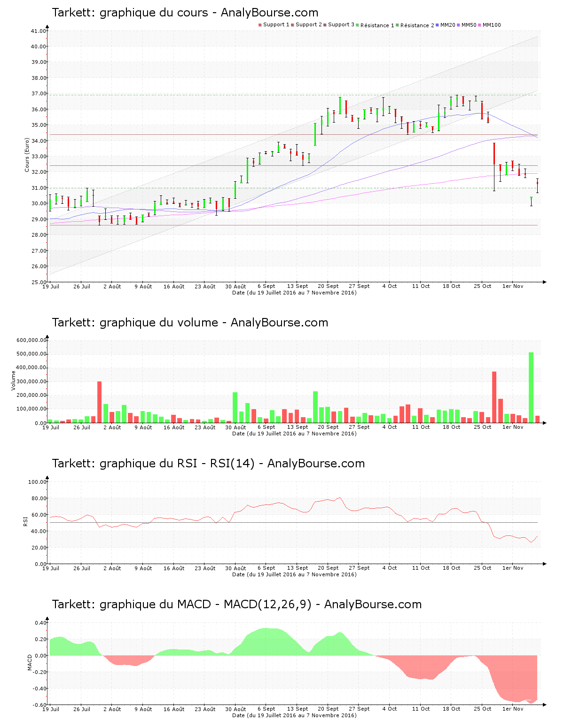Viewport: 564px width, 728px height.
Task: Click the 37.00 price axis value
Action: click(x=39, y=93)
